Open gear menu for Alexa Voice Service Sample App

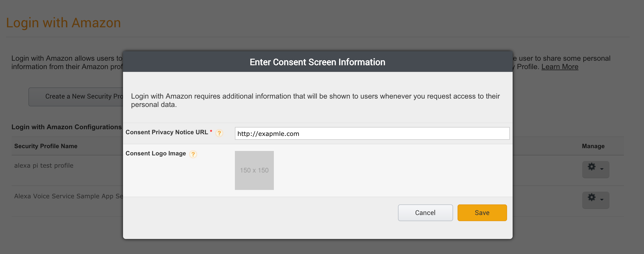tap(596, 200)
